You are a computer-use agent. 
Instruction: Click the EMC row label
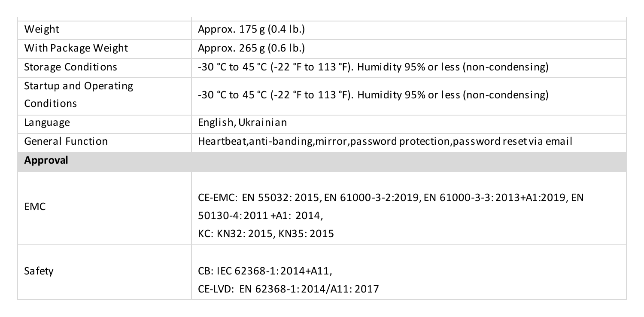click(x=35, y=207)
